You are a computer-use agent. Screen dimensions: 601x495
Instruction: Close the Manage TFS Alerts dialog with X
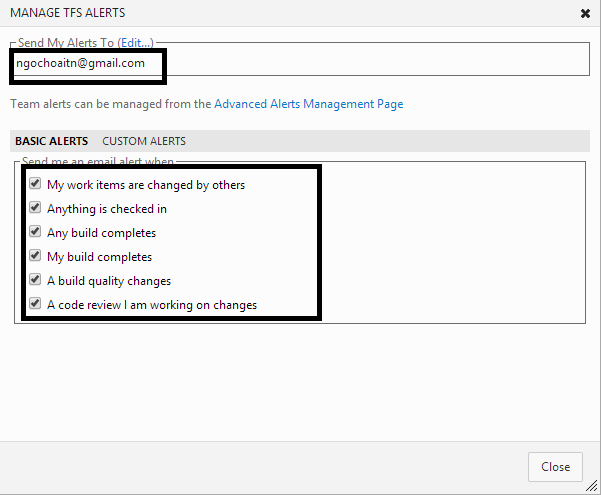(x=585, y=14)
